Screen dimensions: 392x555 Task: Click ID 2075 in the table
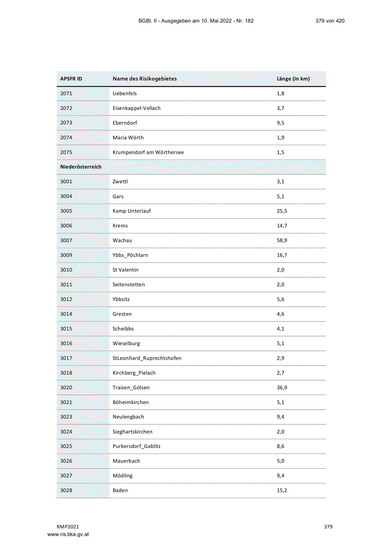(66, 152)
